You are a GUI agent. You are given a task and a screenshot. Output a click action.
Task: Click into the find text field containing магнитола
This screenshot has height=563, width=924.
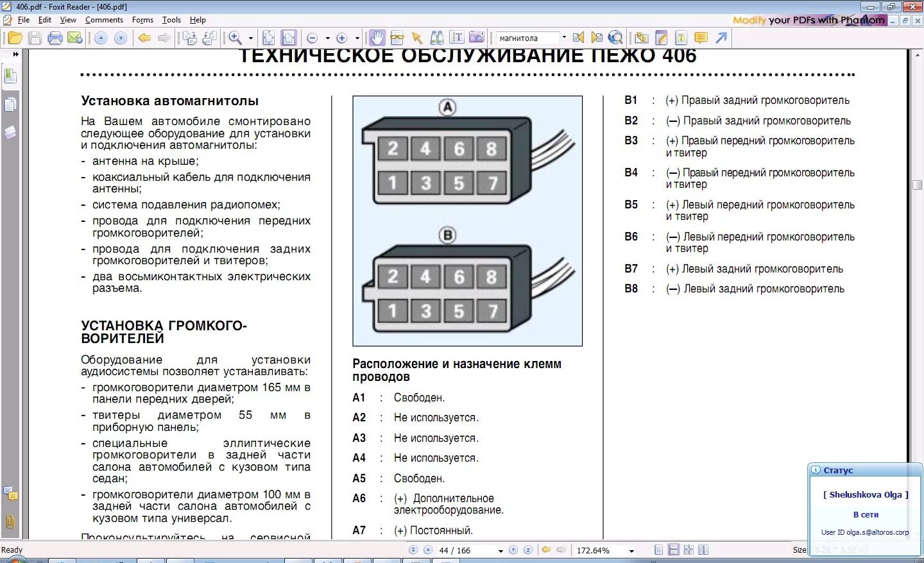pyautogui.click(x=527, y=38)
